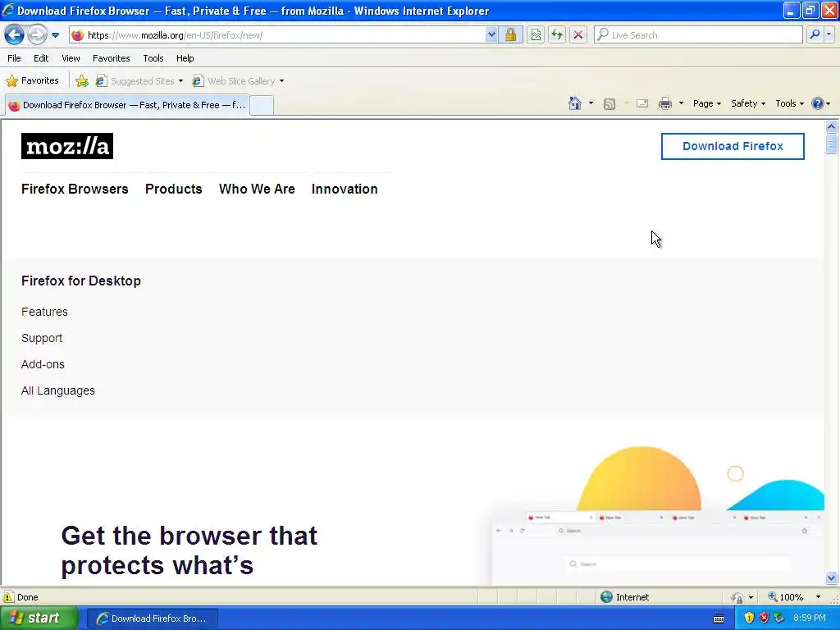Click the blue Help question mark icon
The image size is (840, 630).
click(818, 103)
